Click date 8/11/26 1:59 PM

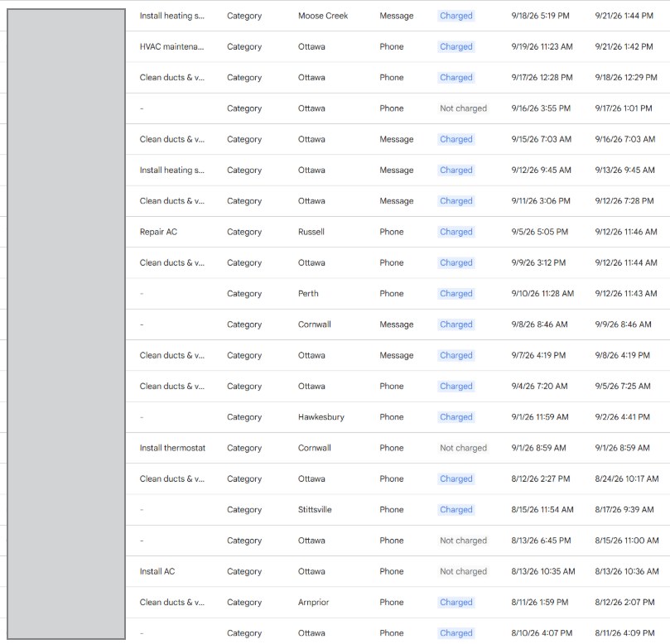pyautogui.click(x=540, y=602)
